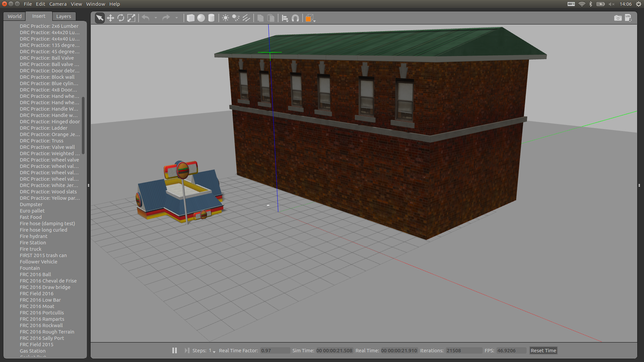This screenshot has width=644, height=362.
Task: Select Fire Station from model list
Action: pyautogui.click(x=33, y=243)
